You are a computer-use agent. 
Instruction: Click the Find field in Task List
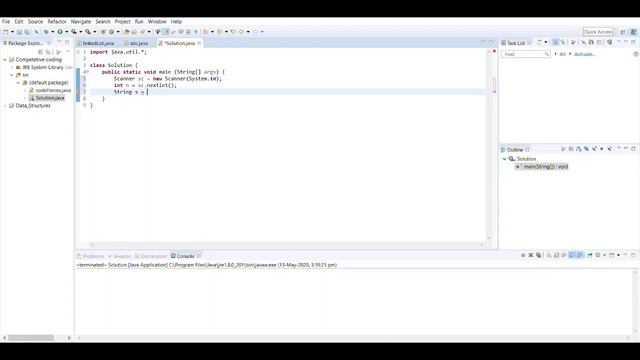526,54
